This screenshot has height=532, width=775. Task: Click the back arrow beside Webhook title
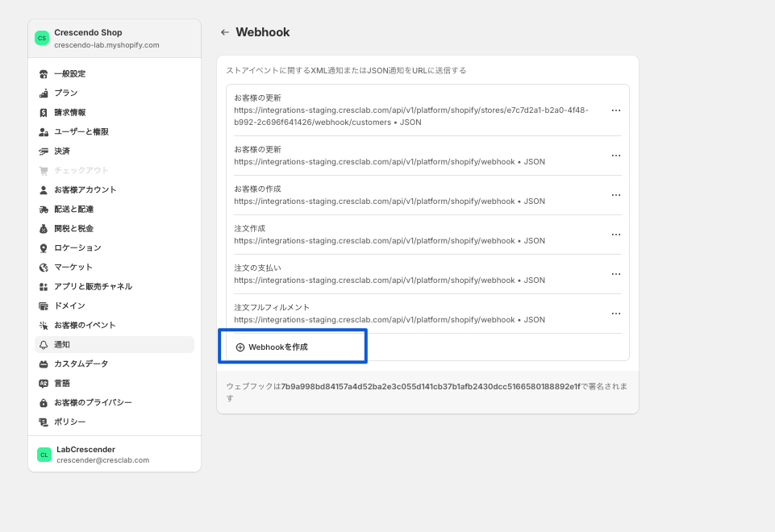click(x=225, y=32)
